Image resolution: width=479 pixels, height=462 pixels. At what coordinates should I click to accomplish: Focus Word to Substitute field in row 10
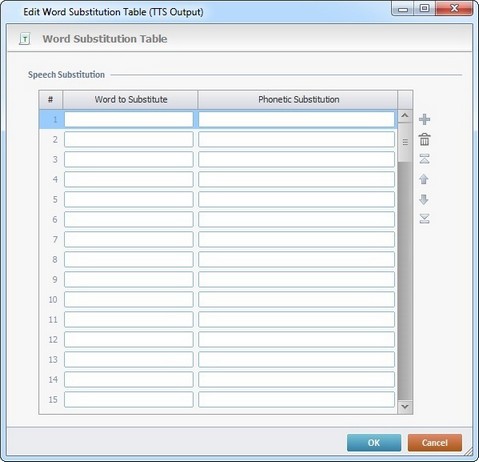click(x=129, y=299)
